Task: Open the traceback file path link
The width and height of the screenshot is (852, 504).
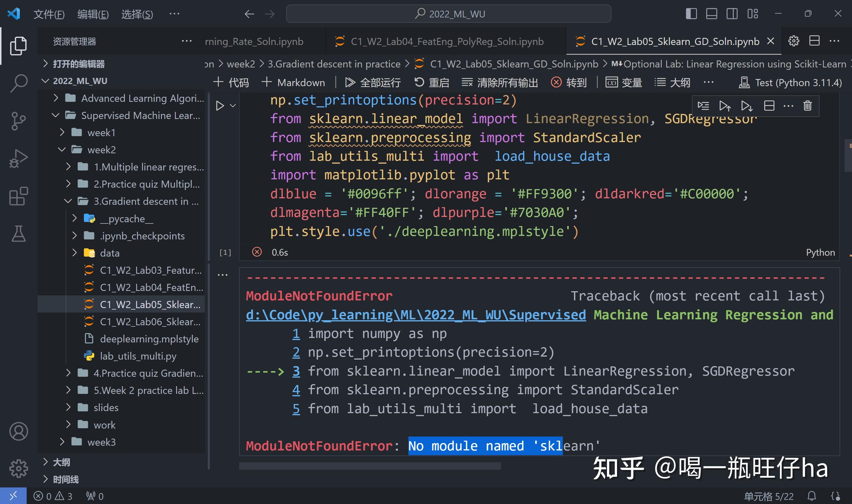Action: point(416,315)
